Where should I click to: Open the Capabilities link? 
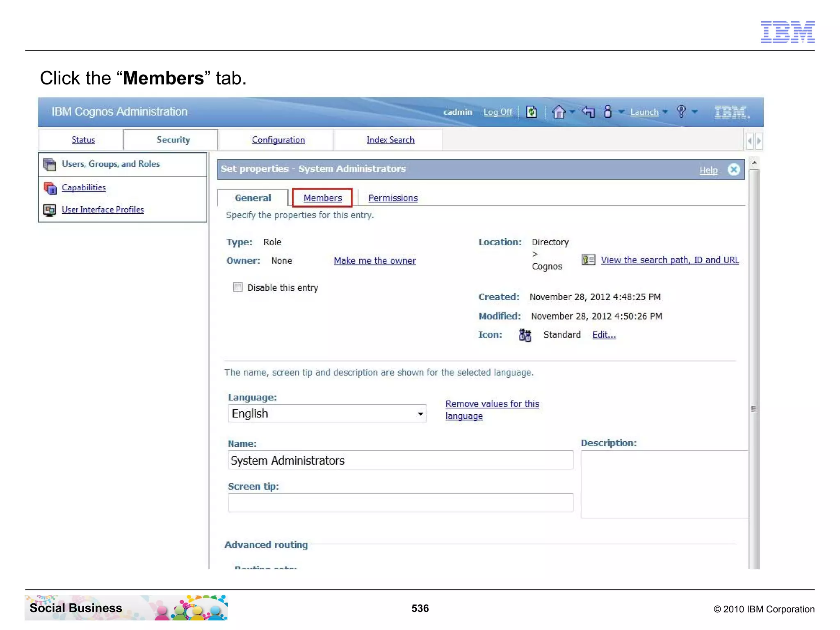pyautogui.click(x=84, y=187)
